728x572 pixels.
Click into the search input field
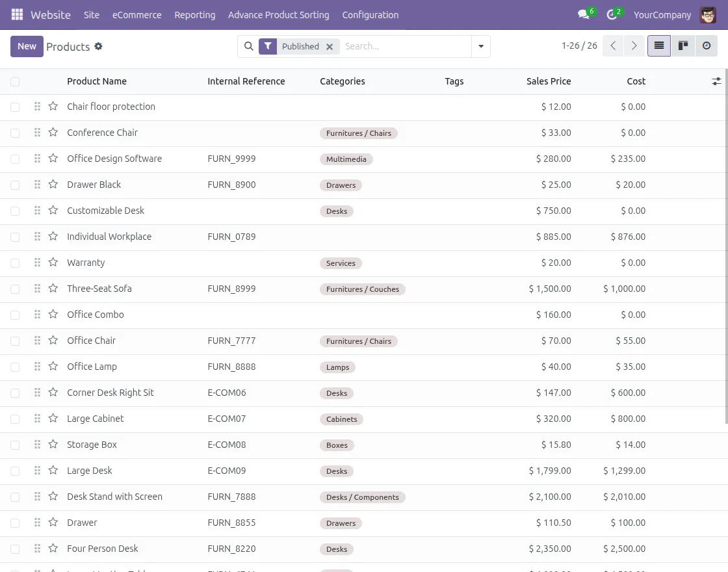coord(403,46)
